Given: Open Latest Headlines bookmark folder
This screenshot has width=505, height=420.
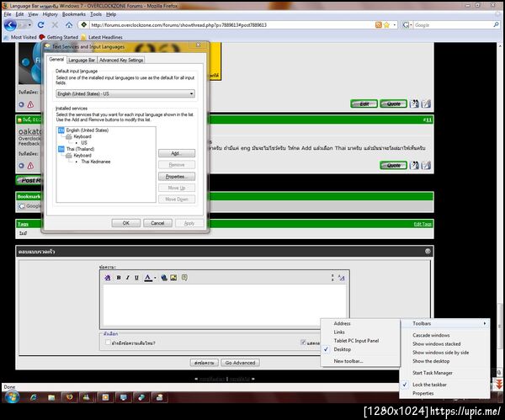Looking at the screenshot, I should pos(102,37).
